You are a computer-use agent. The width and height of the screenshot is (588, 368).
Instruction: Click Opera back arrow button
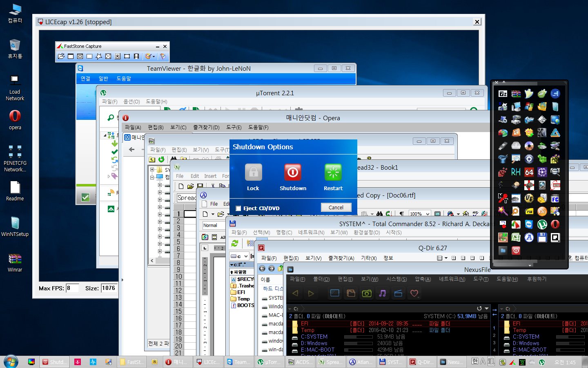coord(131,150)
